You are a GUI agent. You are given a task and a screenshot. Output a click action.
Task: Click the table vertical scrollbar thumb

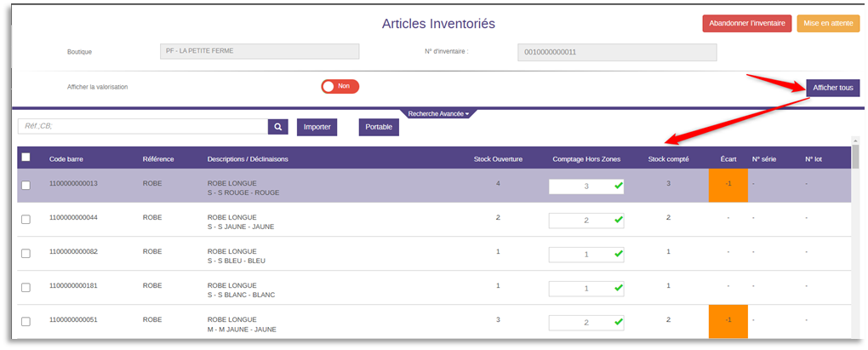[855, 155]
